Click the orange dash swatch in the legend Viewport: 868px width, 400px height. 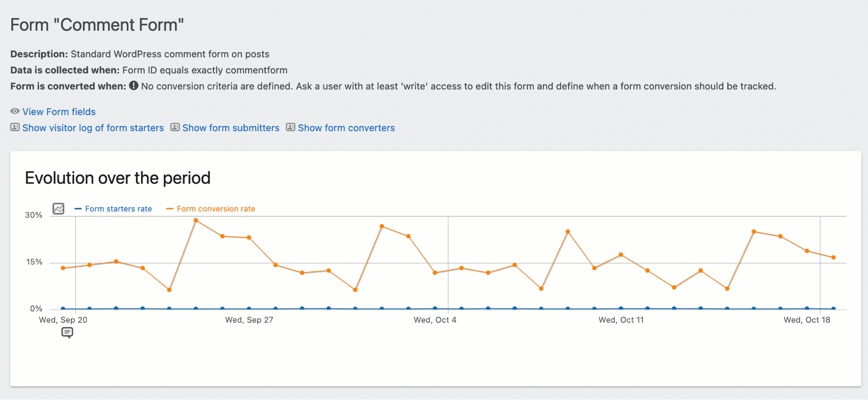[x=171, y=208]
